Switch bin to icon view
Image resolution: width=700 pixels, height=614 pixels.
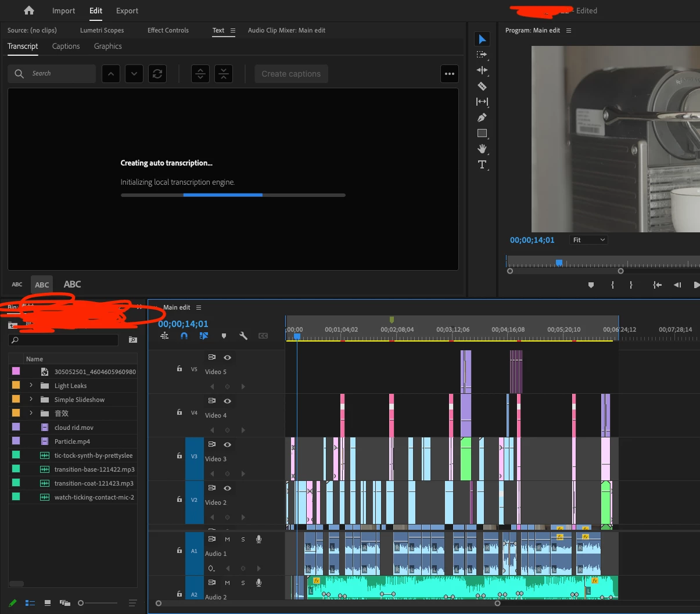click(48, 603)
